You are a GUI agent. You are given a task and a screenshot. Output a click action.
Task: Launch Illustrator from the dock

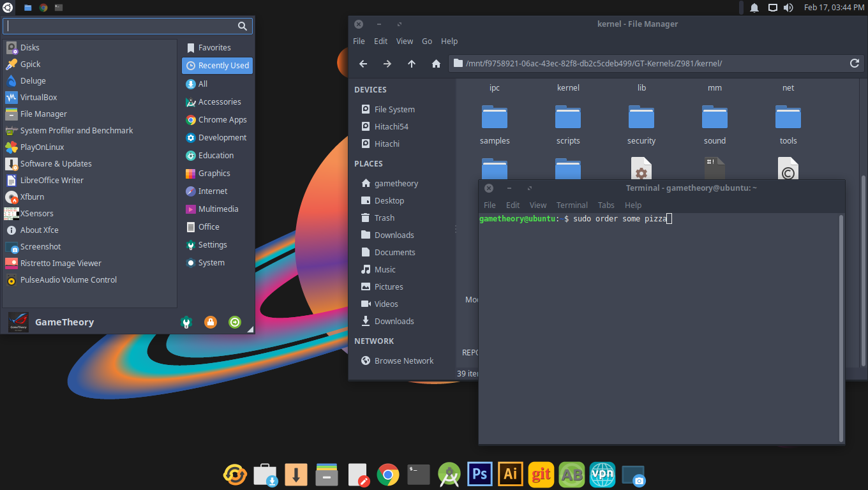(x=510, y=475)
